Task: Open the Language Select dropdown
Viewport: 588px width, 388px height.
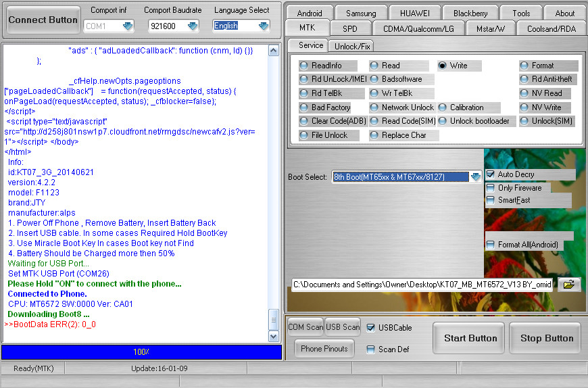Action: coord(264,26)
